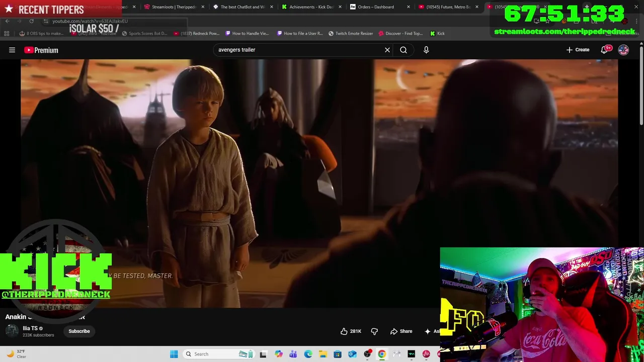The width and height of the screenshot is (644, 362).
Task: Open How to File a User R... bookmark
Action: pos(300,33)
